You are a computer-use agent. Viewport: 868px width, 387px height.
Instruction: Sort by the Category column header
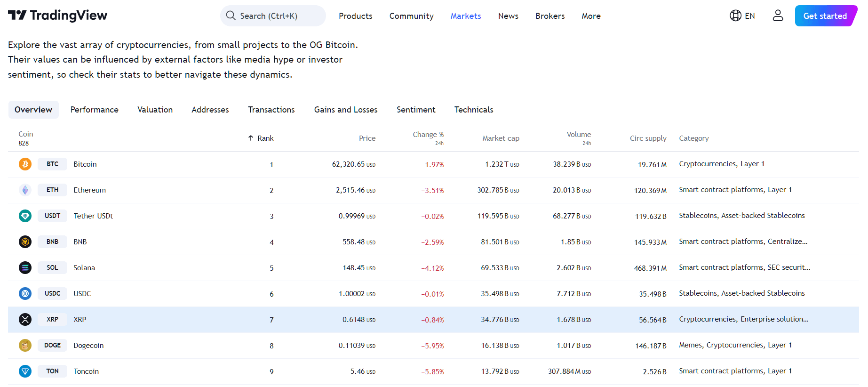point(693,138)
